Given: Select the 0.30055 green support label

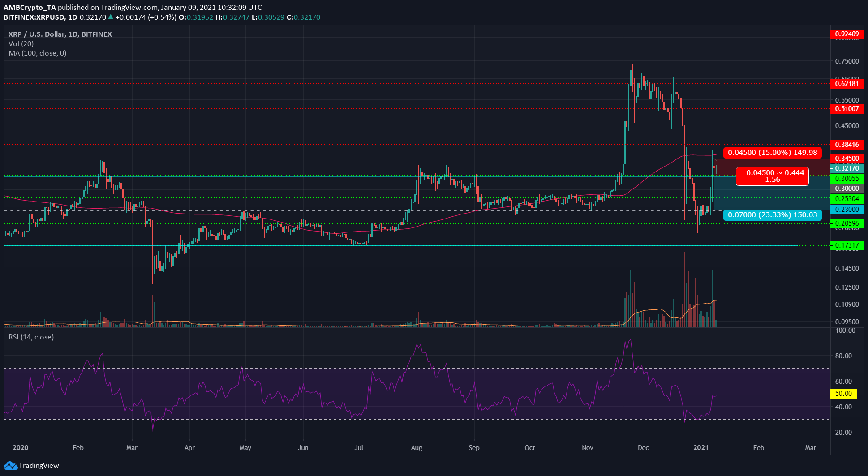Looking at the screenshot, I should pos(847,179).
